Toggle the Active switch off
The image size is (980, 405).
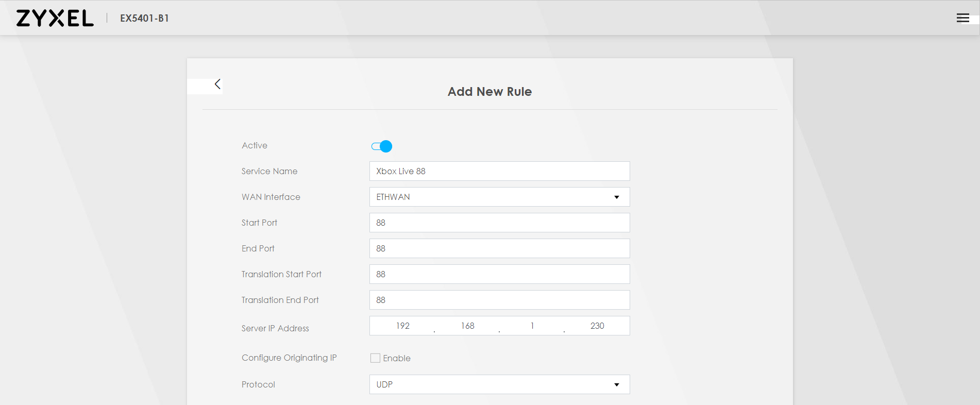(x=382, y=146)
